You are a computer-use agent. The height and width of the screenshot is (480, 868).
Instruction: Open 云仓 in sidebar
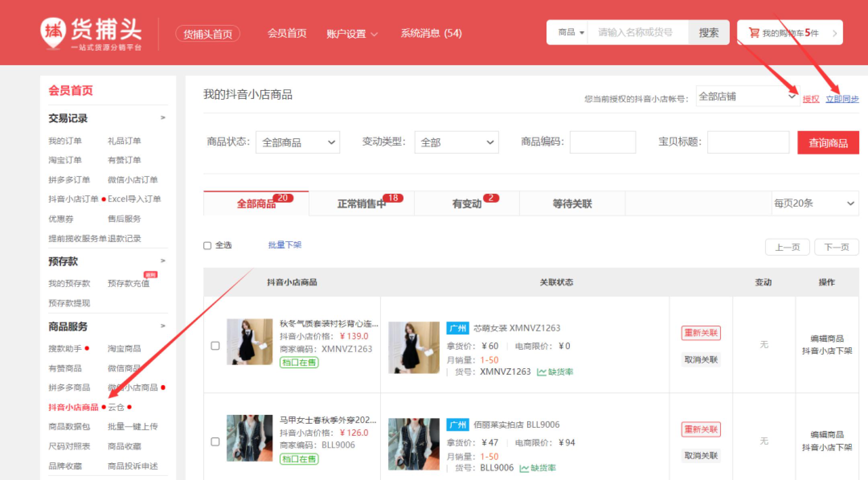coord(116,407)
